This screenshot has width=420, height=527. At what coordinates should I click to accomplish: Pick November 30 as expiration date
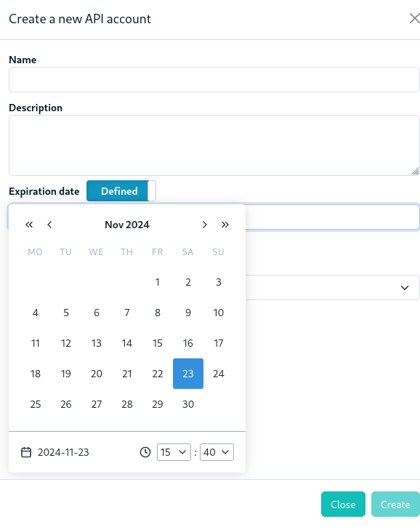(187, 404)
